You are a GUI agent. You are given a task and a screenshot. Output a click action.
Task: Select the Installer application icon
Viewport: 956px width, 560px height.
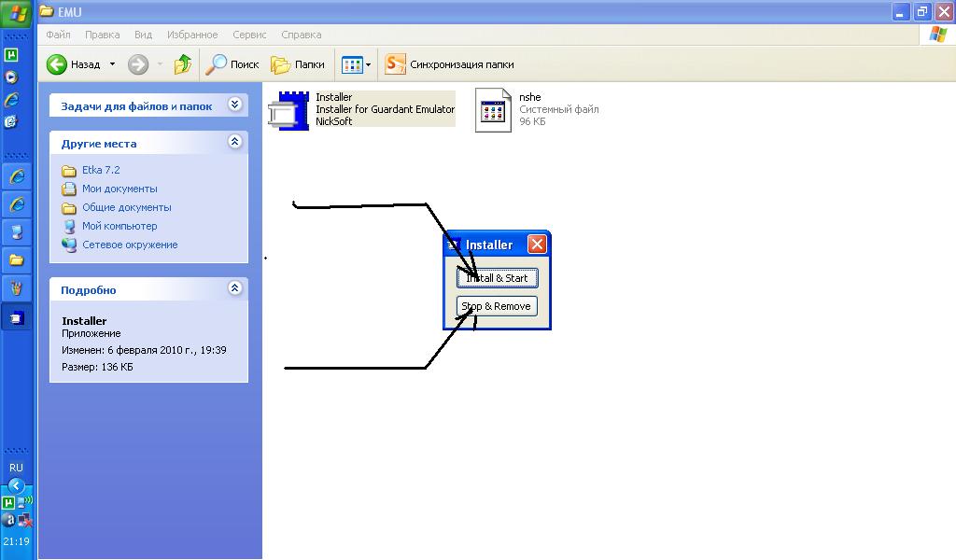click(x=288, y=110)
